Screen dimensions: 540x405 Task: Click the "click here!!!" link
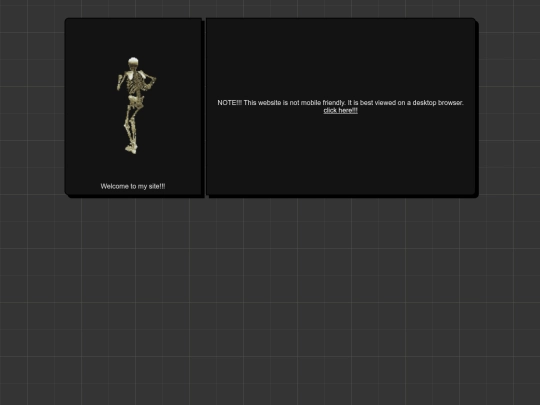click(341, 111)
